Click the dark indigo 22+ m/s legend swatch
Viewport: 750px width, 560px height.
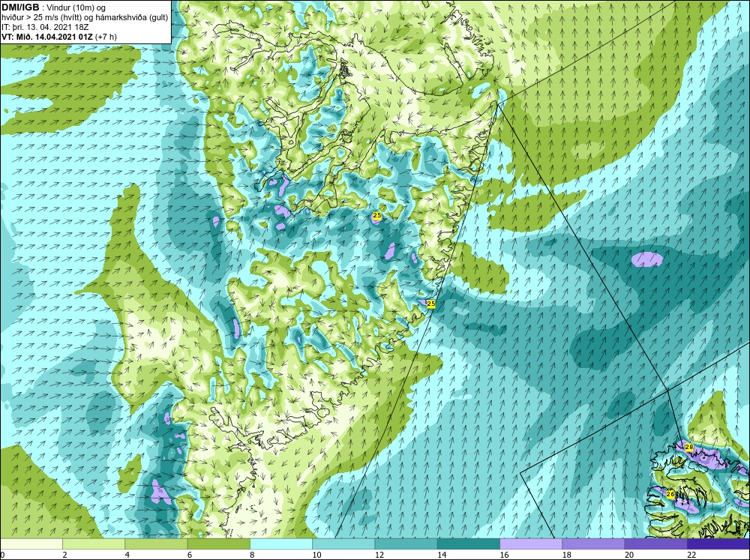click(x=718, y=544)
